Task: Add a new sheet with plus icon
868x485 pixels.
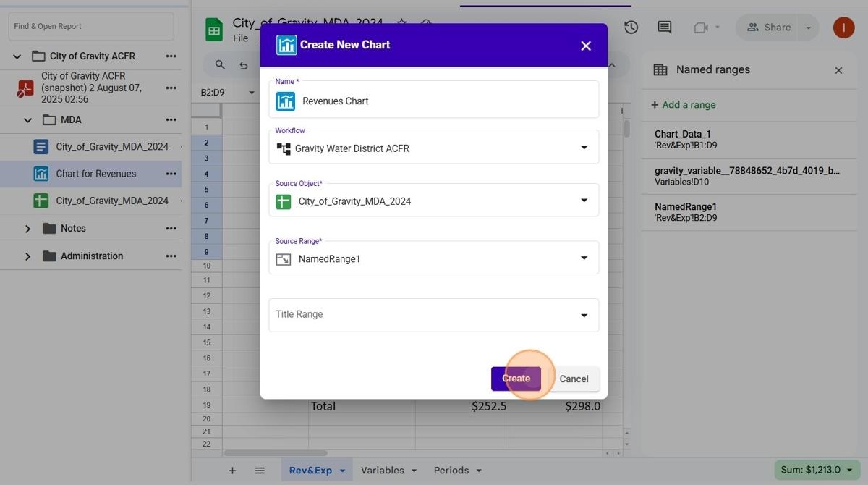Action: point(232,471)
